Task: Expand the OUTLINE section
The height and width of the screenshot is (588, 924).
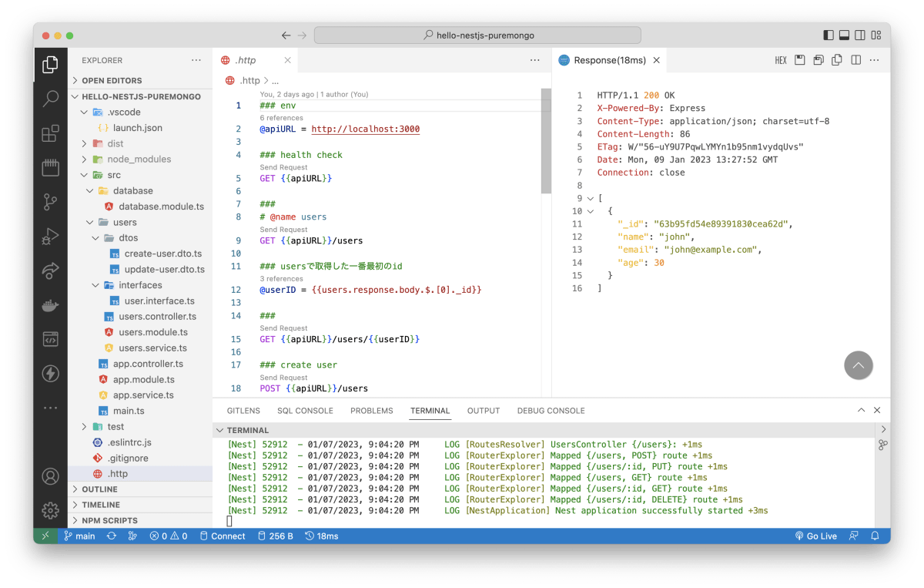Action: click(140, 489)
